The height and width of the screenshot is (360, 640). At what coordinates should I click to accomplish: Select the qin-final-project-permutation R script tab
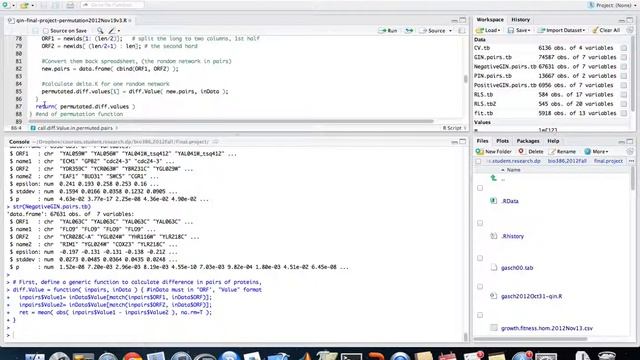click(x=70, y=20)
